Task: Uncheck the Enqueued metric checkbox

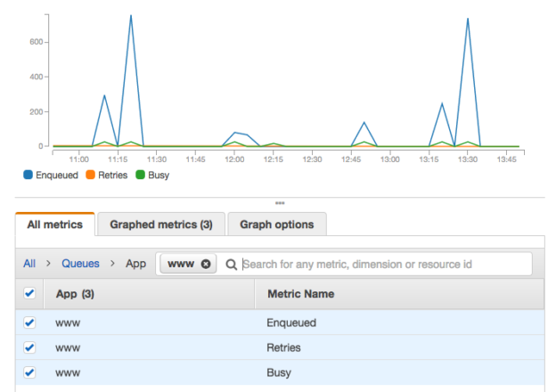Action: point(29,323)
